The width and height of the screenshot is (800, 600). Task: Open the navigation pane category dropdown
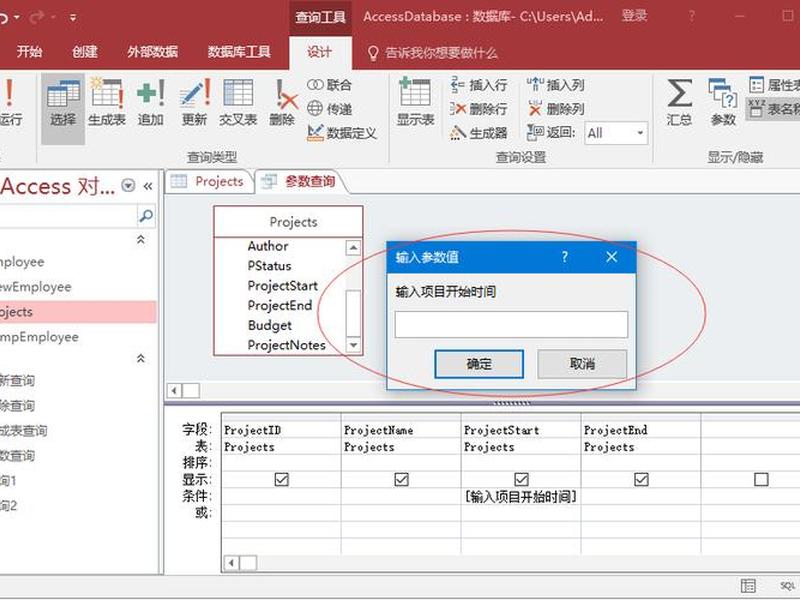coord(128,185)
